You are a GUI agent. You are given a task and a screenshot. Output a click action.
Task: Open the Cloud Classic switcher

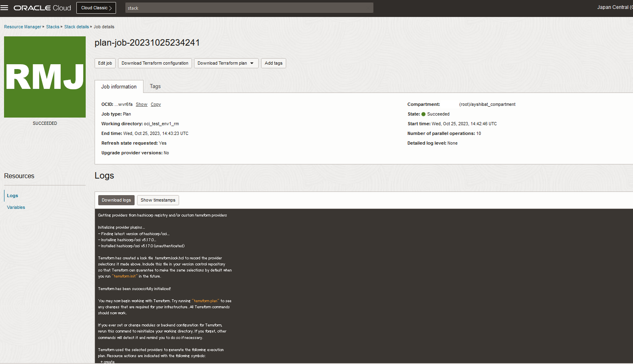(x=96, y=8)
